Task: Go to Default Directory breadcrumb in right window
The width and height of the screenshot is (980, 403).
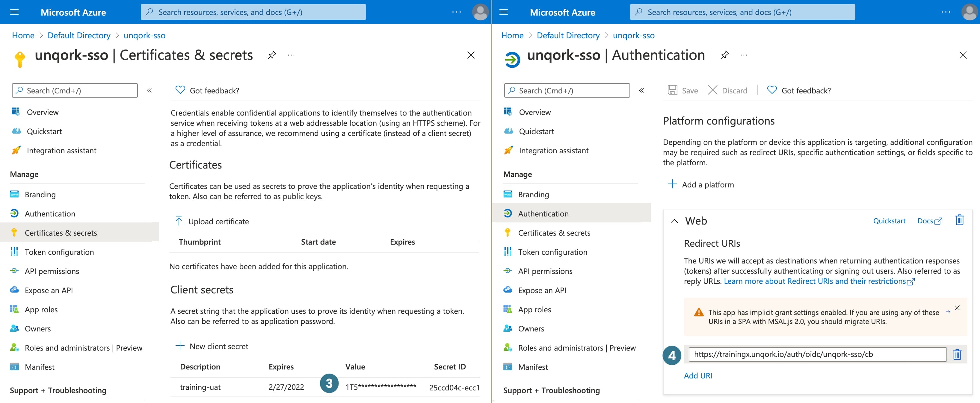Action: (568, 35)
